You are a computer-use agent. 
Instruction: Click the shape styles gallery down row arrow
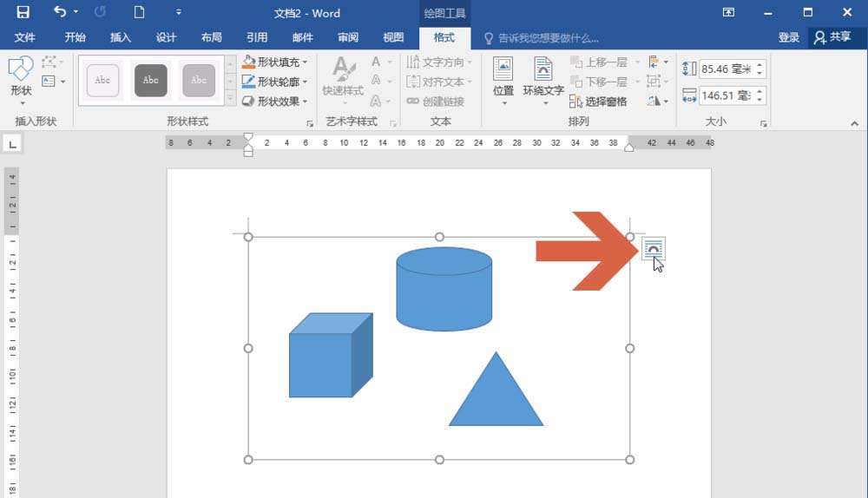click(x=230, y=82)
